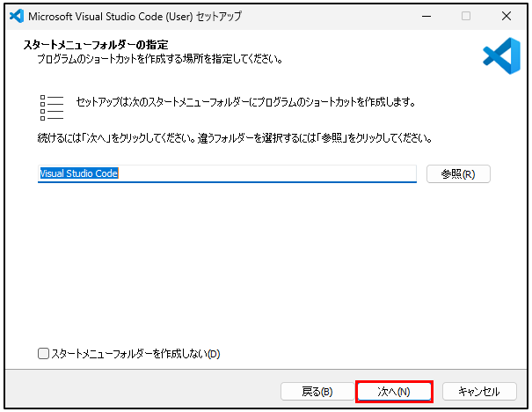This screenshot has width=532, height=412.
Task: Minimize the setup window
Action: (425, 16)
